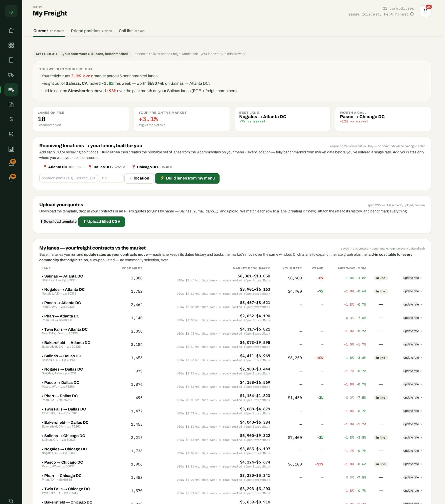This screenshot has width=445, height=504.
Task: Remove the Dallas DC location chip
Action: coord(124,167)
